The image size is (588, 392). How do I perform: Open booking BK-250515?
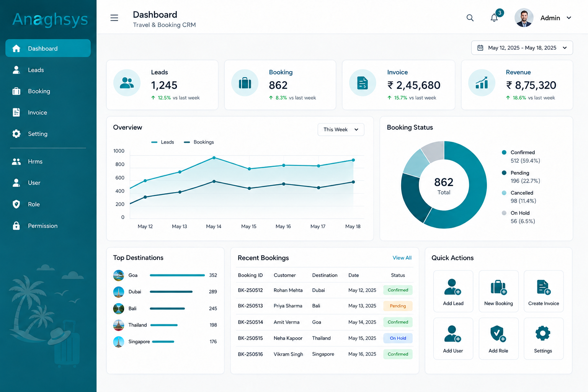[250, 338]
